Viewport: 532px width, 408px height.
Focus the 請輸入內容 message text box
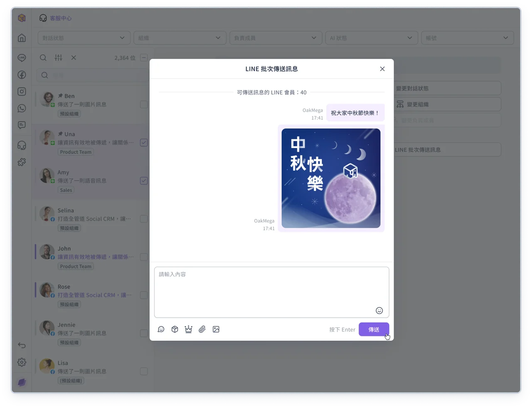click(x=272, y=292)
